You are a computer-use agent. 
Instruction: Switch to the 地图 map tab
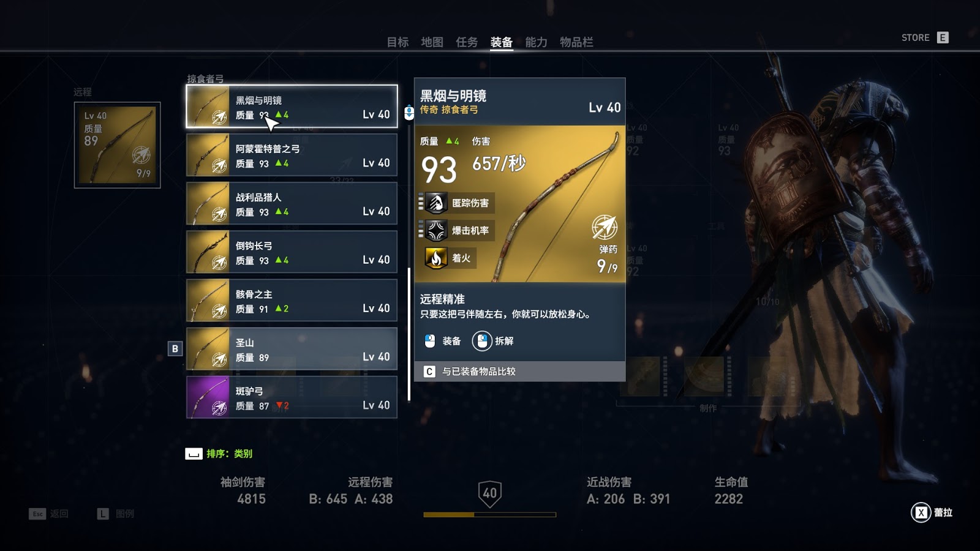coord(432,42)
